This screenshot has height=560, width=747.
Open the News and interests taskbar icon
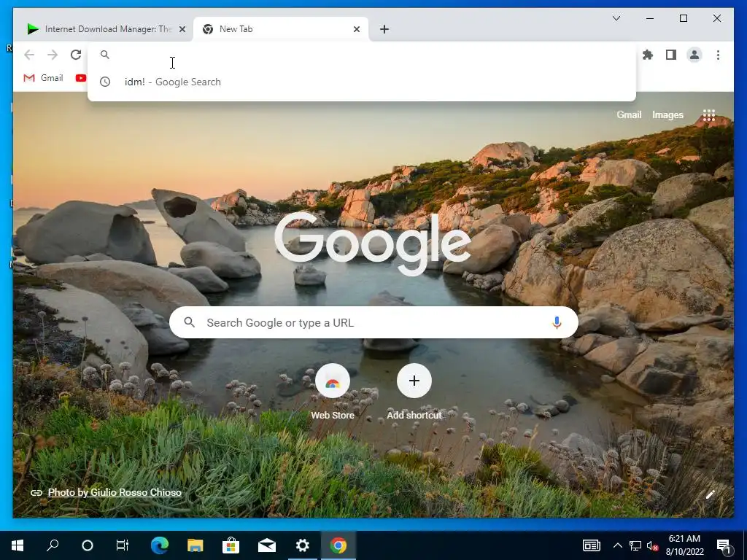click(591, 545)
